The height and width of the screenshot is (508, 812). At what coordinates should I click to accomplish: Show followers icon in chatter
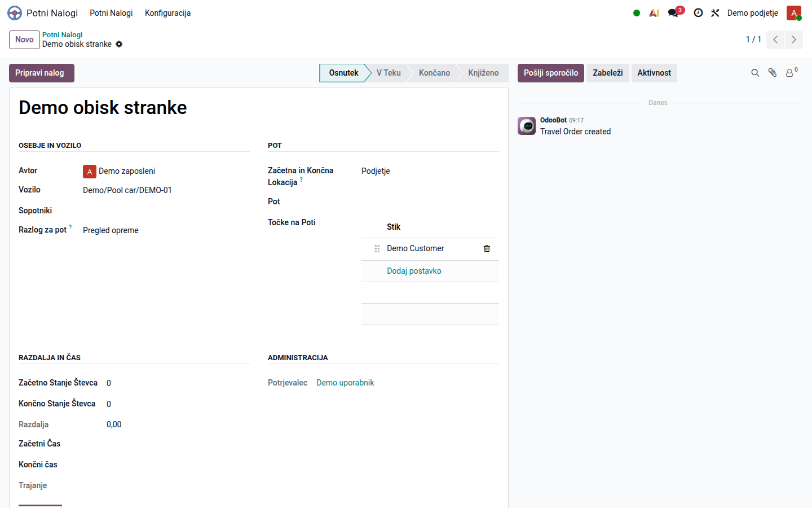792,72
